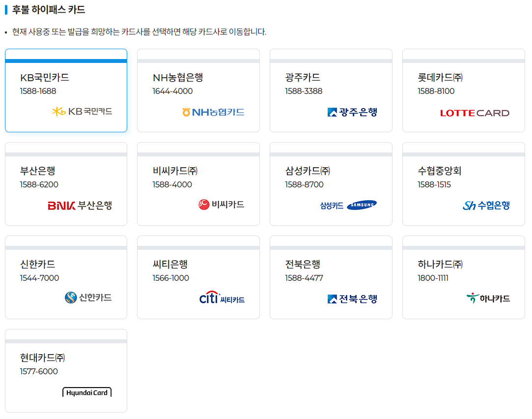
Task: Click phone number 1588-8700
Action: [x=305, y=184]
